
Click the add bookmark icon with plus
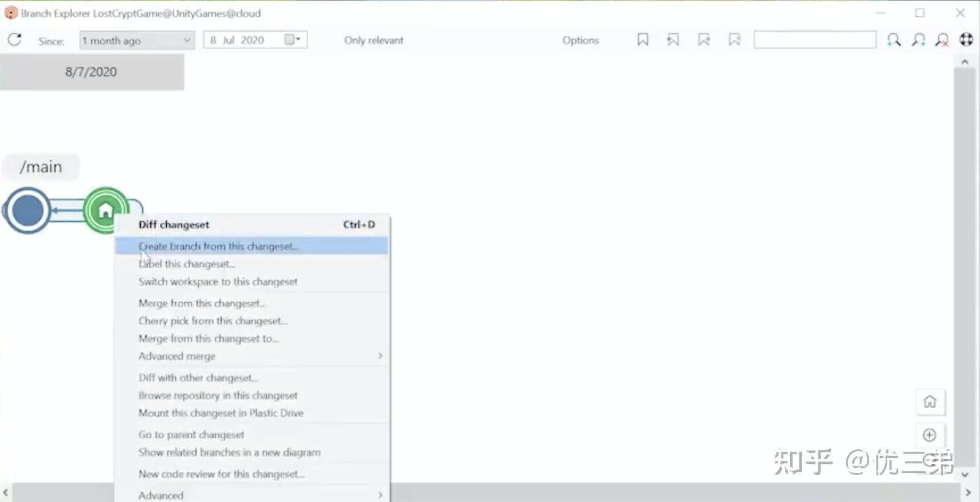(704, 40)
